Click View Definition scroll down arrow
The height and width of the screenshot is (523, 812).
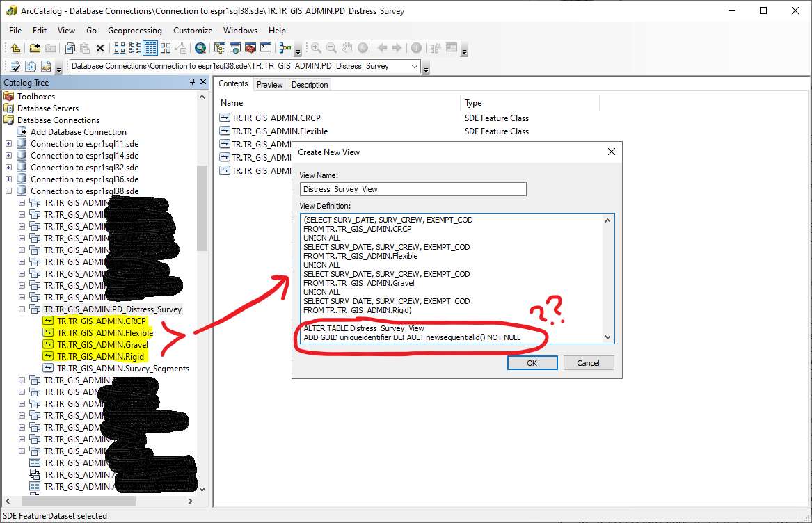(608, 337)
